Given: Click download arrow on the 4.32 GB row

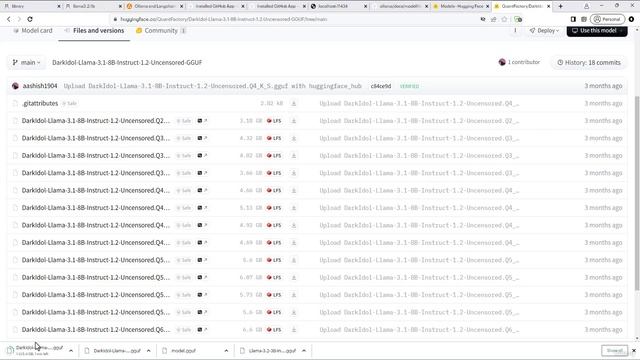Looking at the screenshot, I should (293, 138).
